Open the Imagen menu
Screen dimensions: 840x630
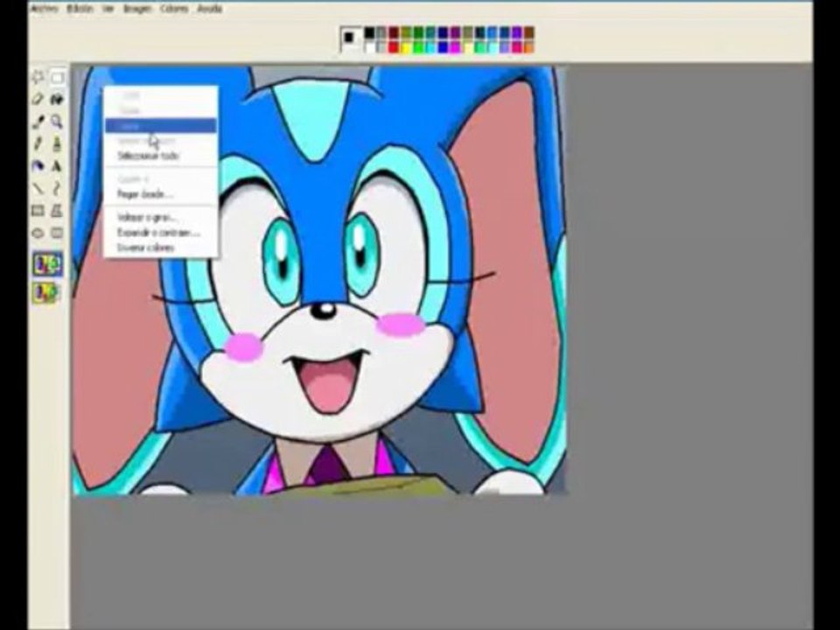tap(137, 9)
